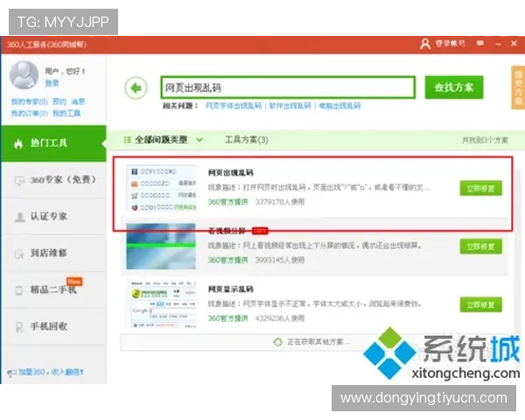Click the 看视频分屏 result title
525x420 pixels.
pyautogui.click(x=227, y=231)
